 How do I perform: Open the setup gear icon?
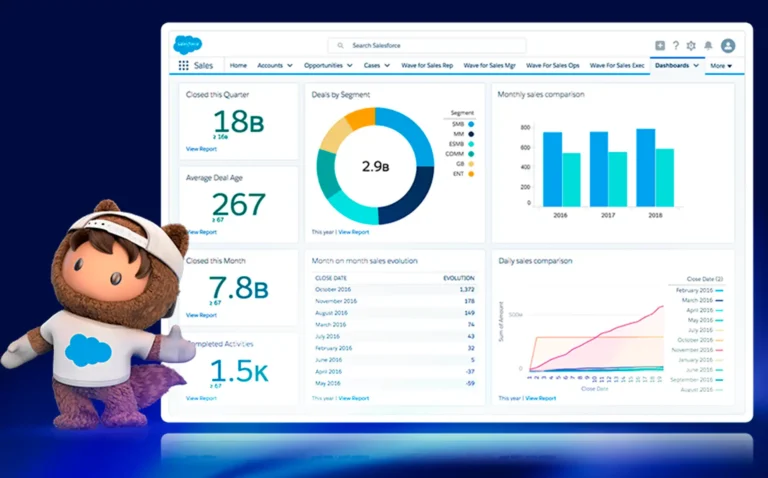click(x=691, y=46)
